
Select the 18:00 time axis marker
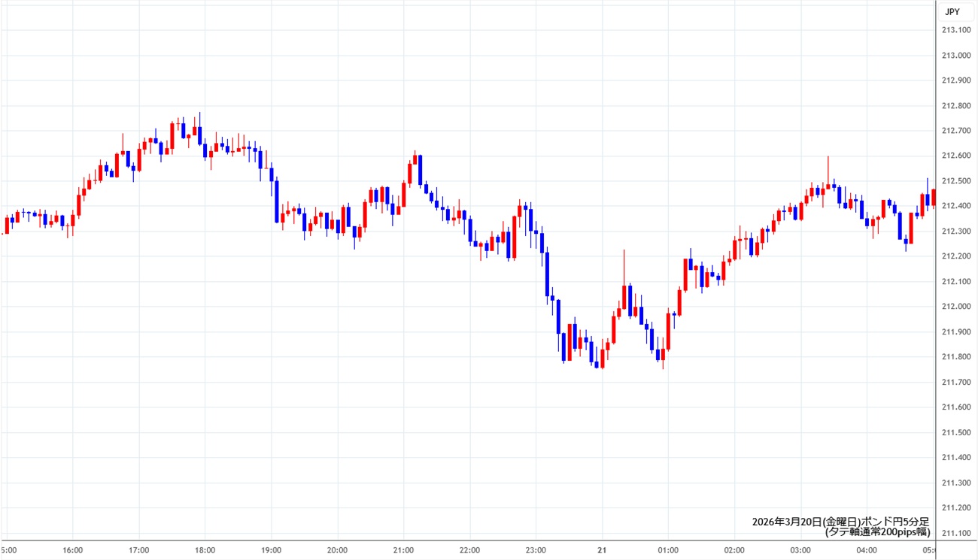pos(205,549)
